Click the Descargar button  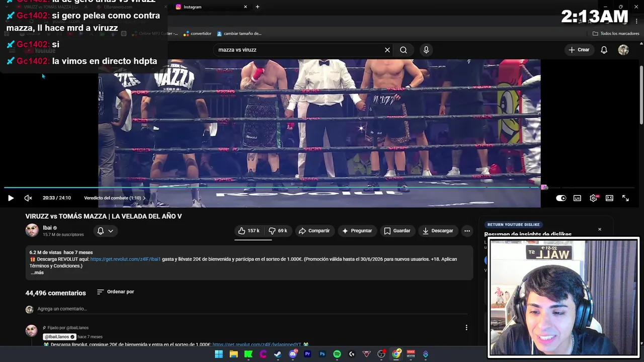click(438, 231)
